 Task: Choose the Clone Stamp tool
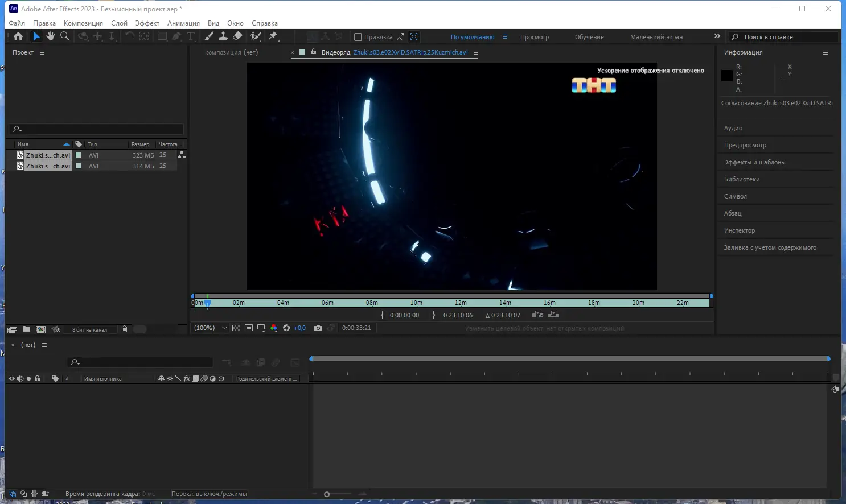[x=223, y=36]
